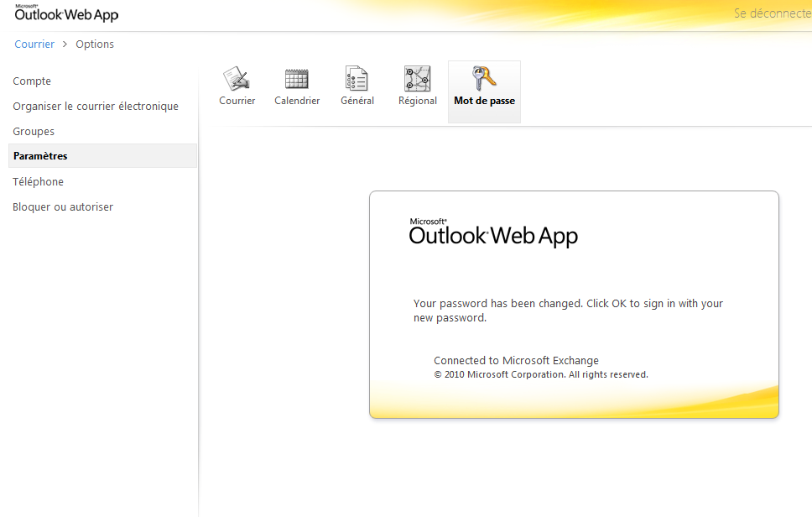Open Téléphone in the sidebar

39,182
